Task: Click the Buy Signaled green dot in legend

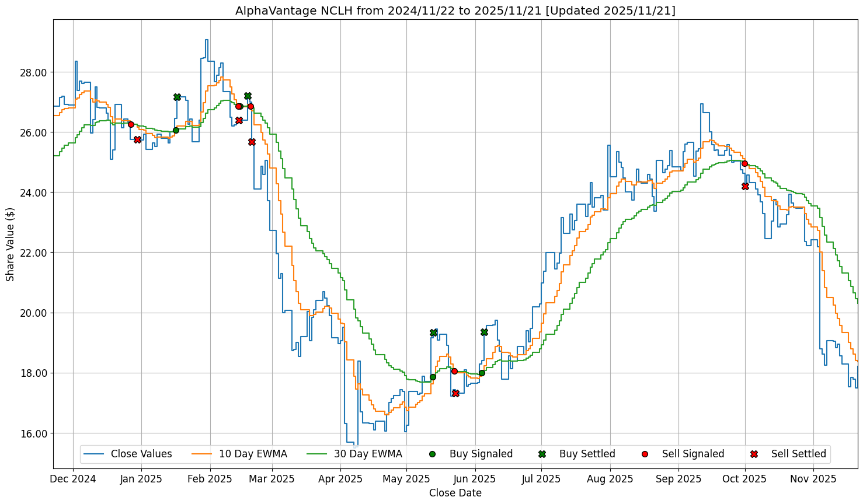Action: (x=432, y=454)
